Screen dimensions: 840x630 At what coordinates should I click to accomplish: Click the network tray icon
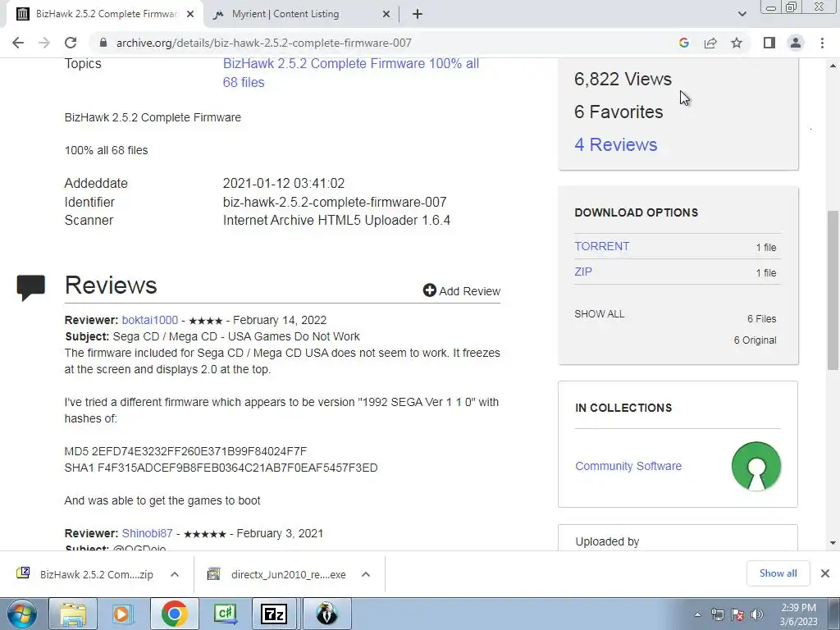pyautogui.click(x=717, y=614)
